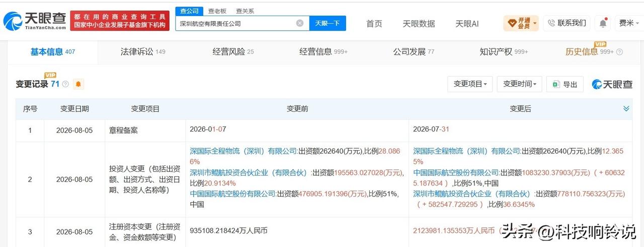Switch to the 基本信息 tab
644x247 pixels.
tap(52, 51)
